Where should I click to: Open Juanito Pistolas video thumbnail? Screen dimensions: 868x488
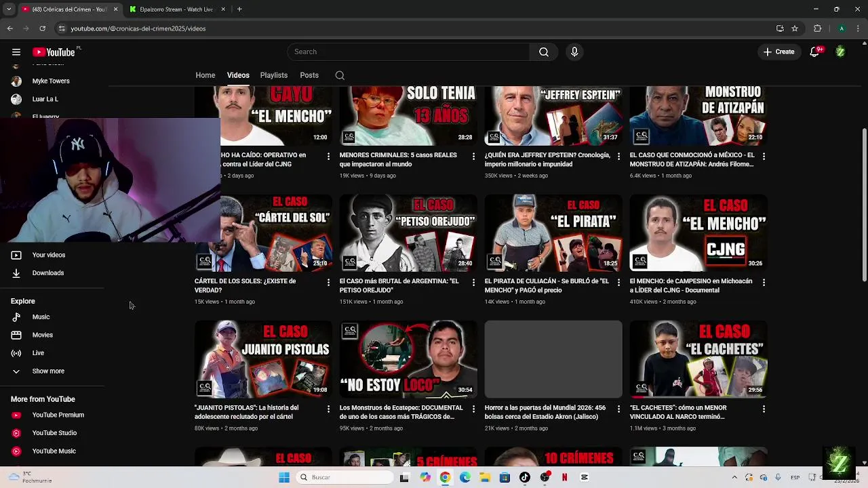263,359
